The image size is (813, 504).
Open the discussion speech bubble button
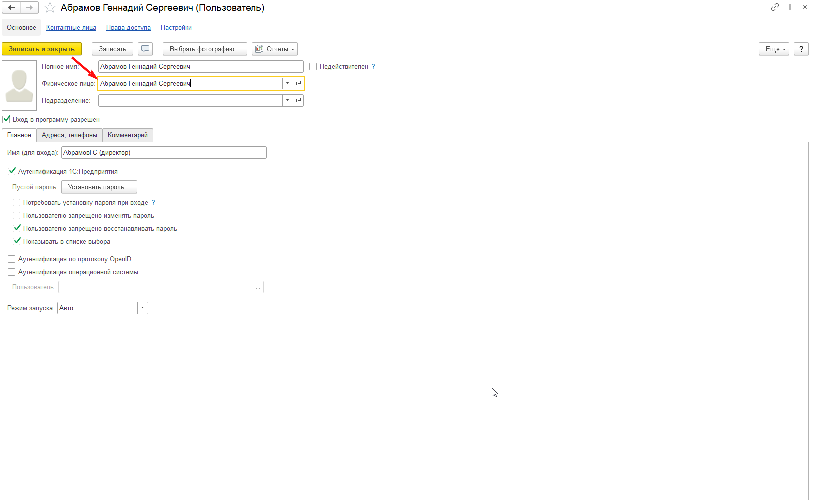point(145,49)
